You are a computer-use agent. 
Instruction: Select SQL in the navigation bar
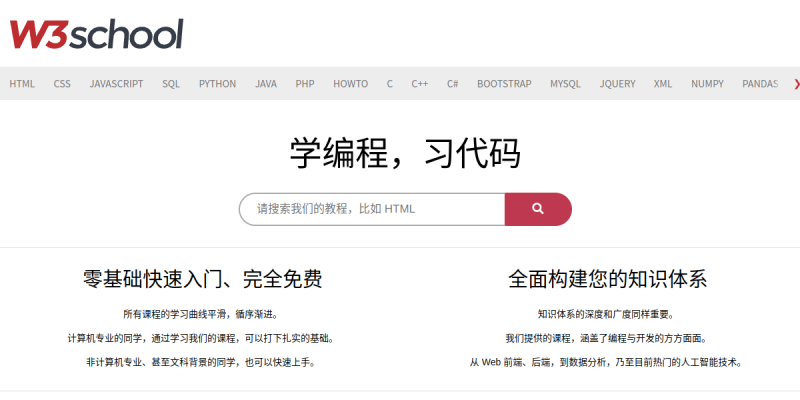point(171,84)
